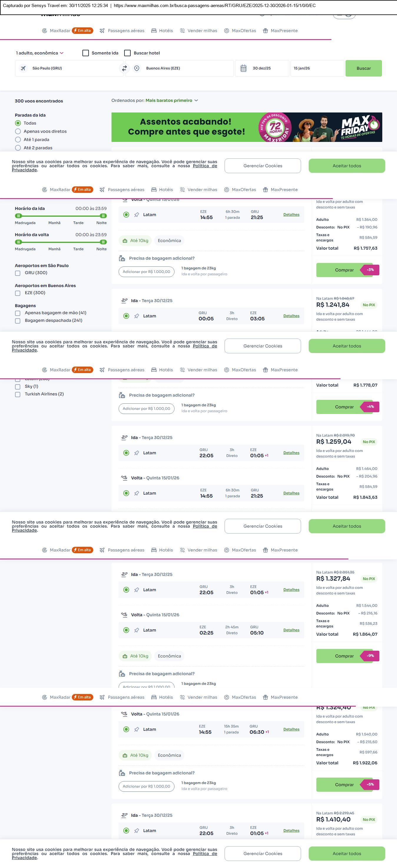Open the Política de Privacidade link
Viewport: 397px width, 868px height.
[205, 166]
